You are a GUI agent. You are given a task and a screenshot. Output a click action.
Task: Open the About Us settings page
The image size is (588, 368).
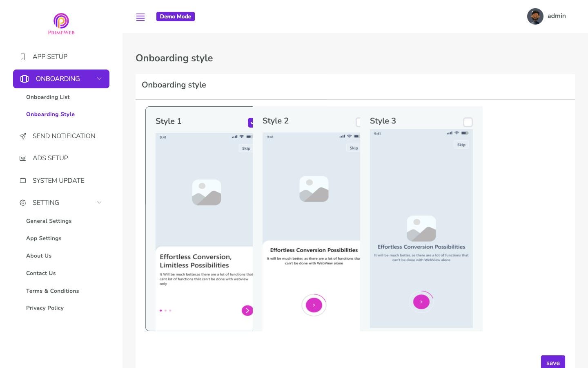coord(39,256)
